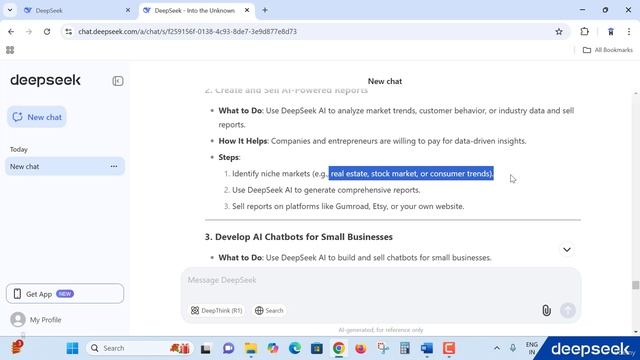Close the first DeepSeek tab
The height and width of the screenshot is (360, 640).
click(128, 11)
